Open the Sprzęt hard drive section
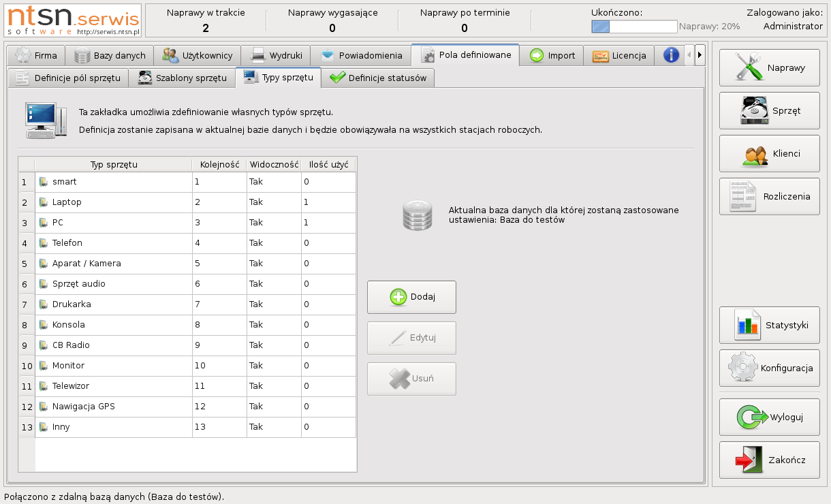The height and width of the screenshot is (504, 831). 769,110
